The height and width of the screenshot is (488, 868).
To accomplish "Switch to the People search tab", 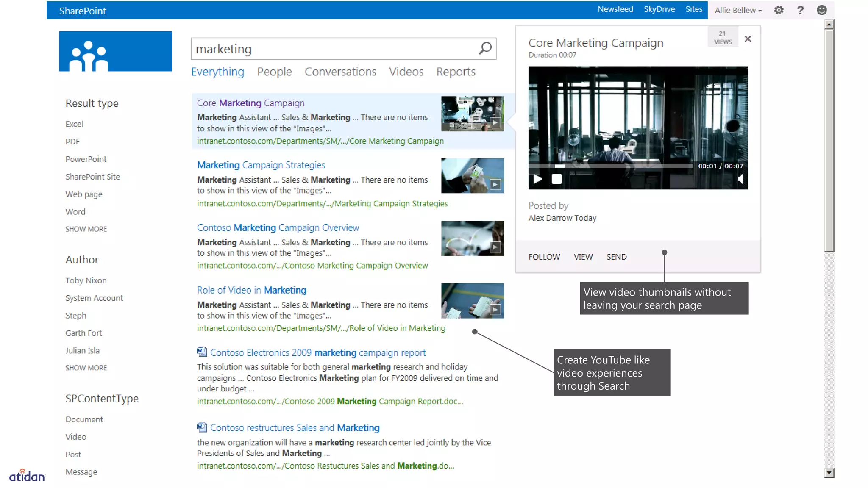I will [274, 72].
